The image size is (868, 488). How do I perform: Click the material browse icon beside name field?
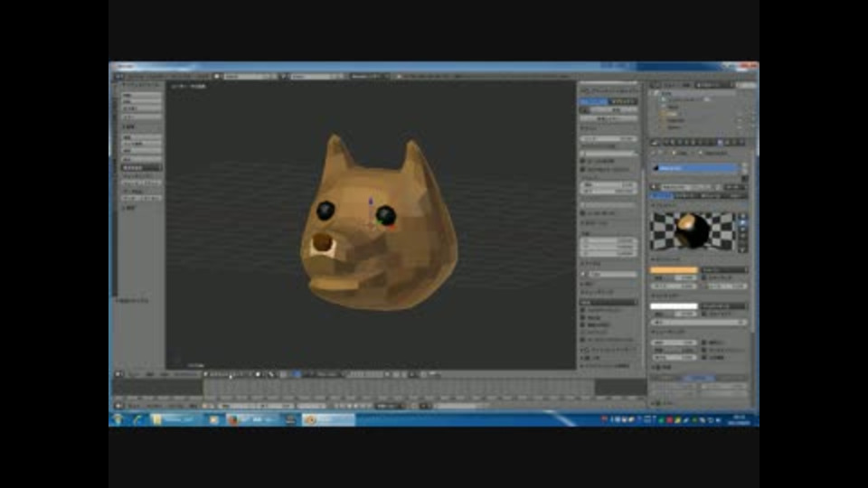point(656,187)
